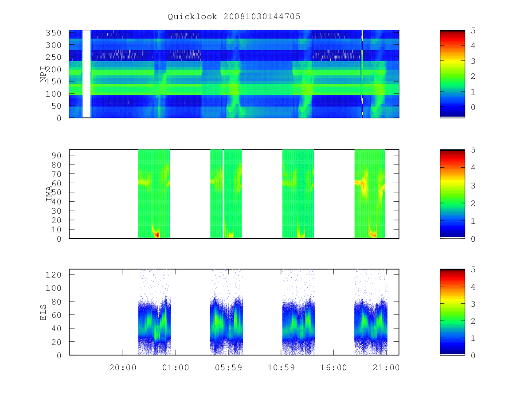Click the first green IMA data block
The height and width of the screenshot is (399, 532).
click(x=154, y=194)
